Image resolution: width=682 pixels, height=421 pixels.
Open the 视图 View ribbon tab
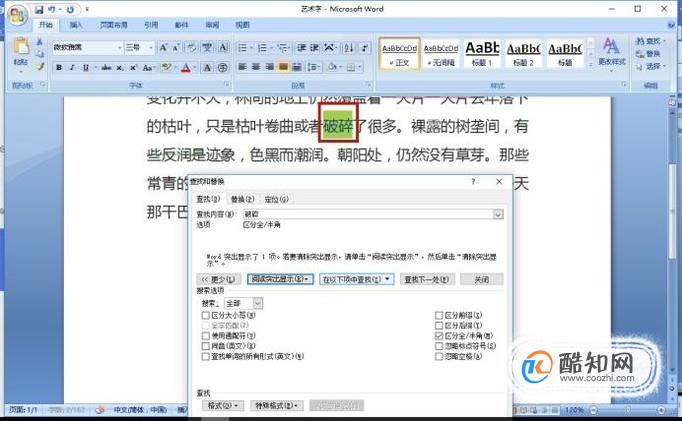point(242,25)
